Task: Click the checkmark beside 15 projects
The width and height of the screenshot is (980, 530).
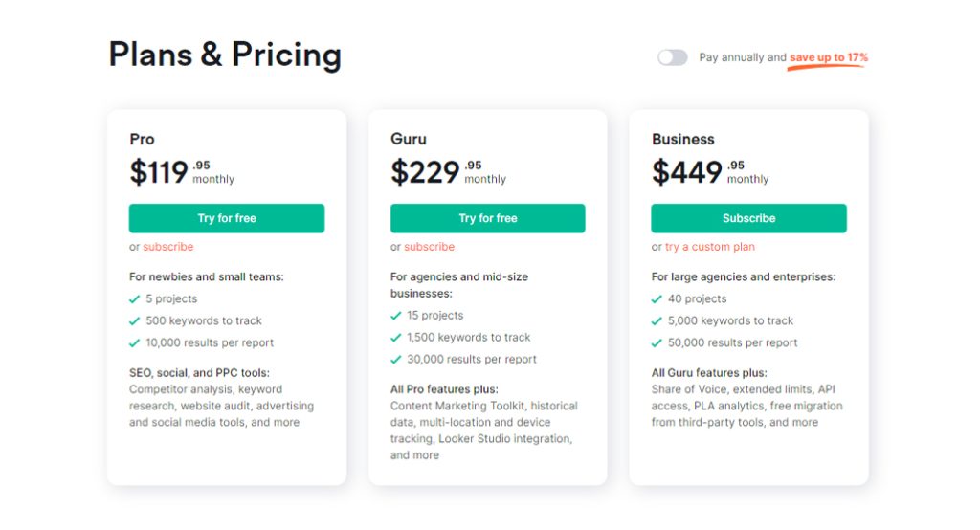Action: (395, 316)
